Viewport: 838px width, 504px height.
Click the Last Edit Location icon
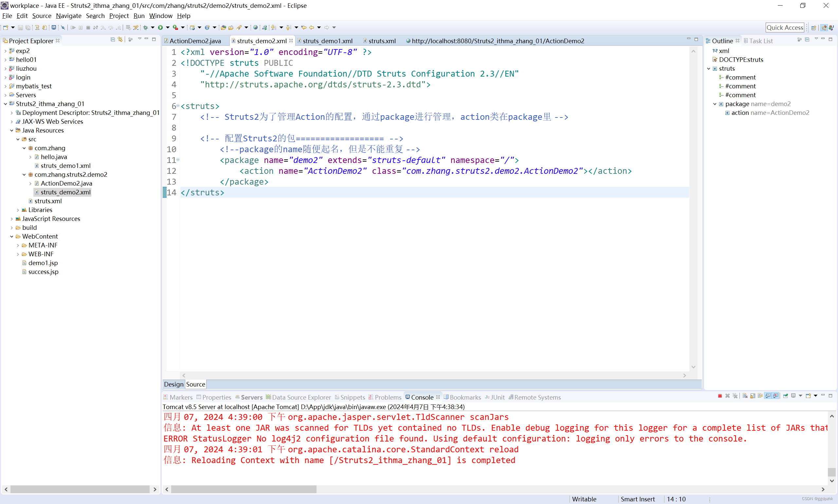pyautogui.click(x=304, y=27)
